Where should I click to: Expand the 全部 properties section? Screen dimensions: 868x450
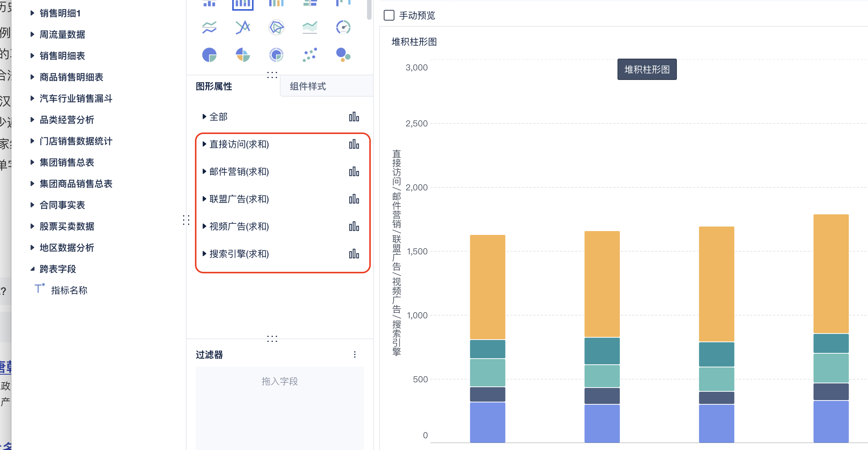tap(204, 117)
